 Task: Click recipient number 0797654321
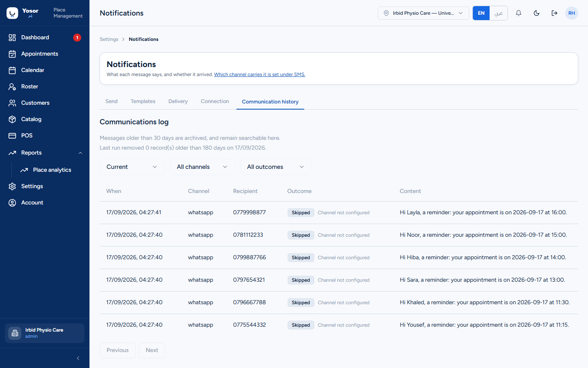tap(249, 280)
